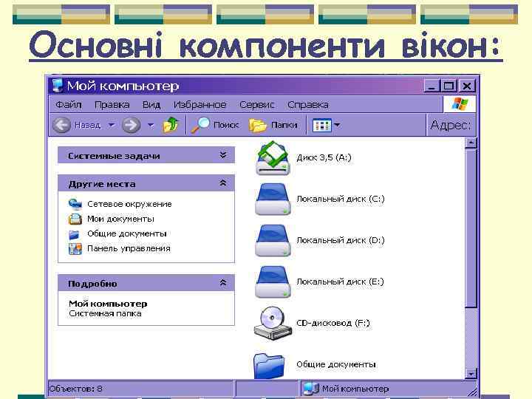Image resolution: width=532 pixels, height=399 pixels.
Task: Click the Объектов: 8 status text
Action: point(75,389)
